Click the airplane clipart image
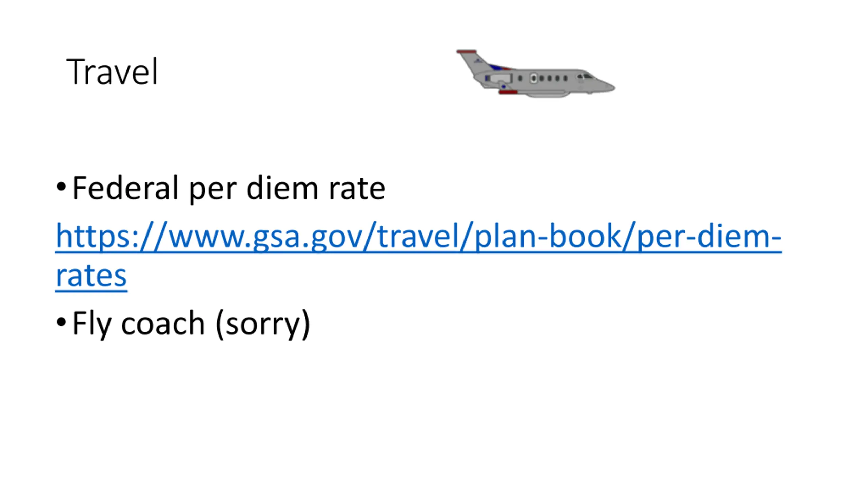 point(536,74)
